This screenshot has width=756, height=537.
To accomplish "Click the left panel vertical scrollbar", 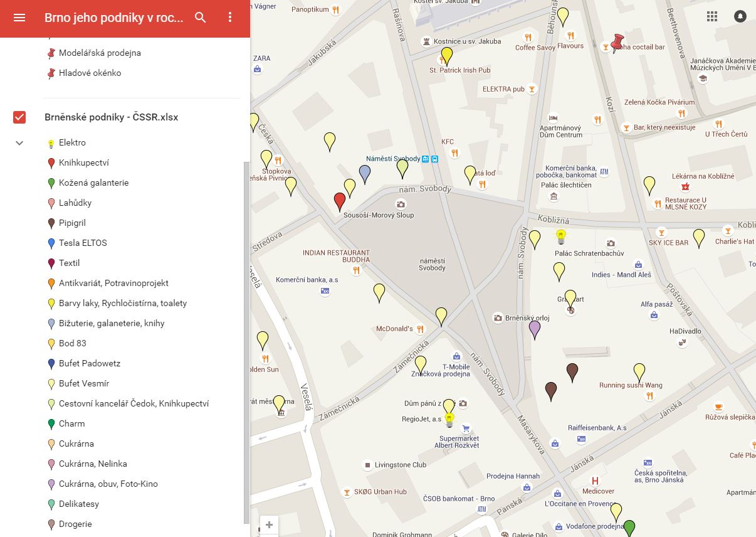I will [x=246, y=342].
